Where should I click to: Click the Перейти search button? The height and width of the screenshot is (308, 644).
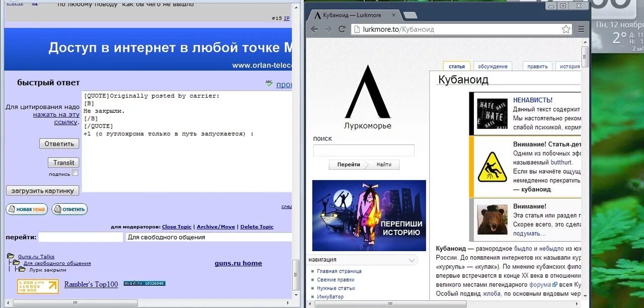349,165
